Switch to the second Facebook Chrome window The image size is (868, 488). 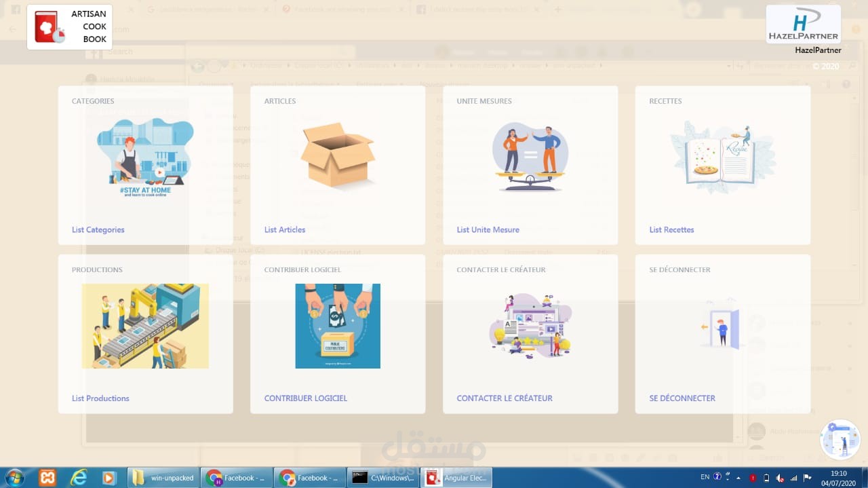pyautogui.click(x=310, y=478)
